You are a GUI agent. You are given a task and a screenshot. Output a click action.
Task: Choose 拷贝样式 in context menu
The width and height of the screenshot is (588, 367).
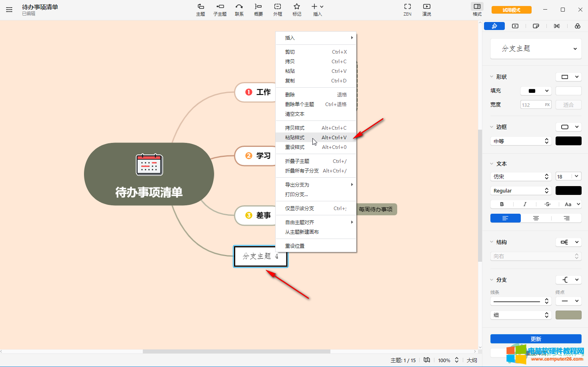click(x=316, y=128)
